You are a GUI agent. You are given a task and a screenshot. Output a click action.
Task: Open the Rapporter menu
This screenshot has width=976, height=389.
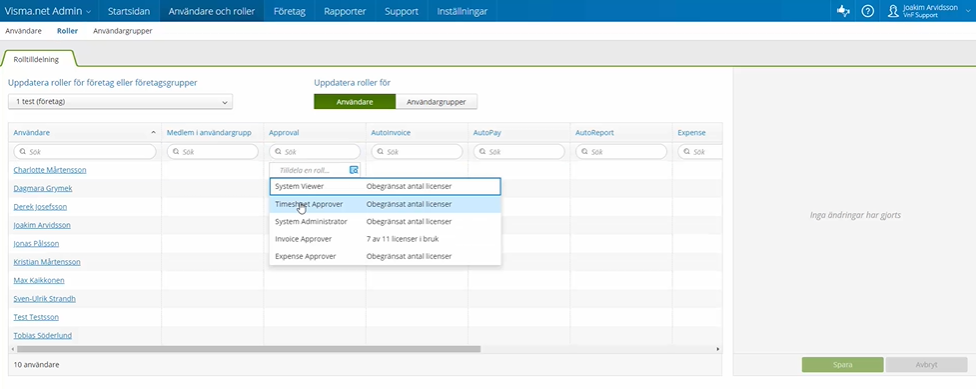coord(345,11)
